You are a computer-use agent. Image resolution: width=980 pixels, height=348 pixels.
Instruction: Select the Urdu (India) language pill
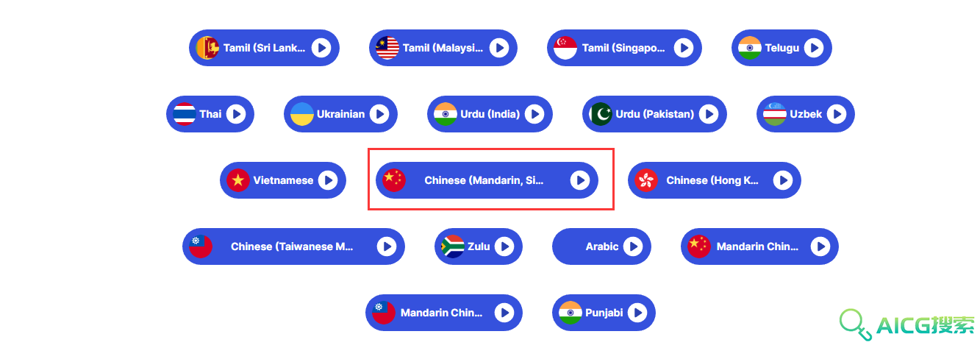[489, 114]
